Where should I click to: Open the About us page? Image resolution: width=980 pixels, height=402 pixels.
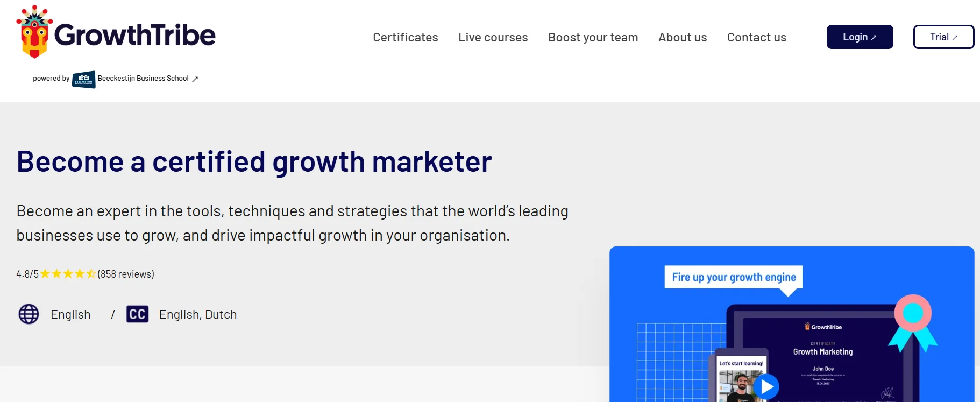pos(683,37)
